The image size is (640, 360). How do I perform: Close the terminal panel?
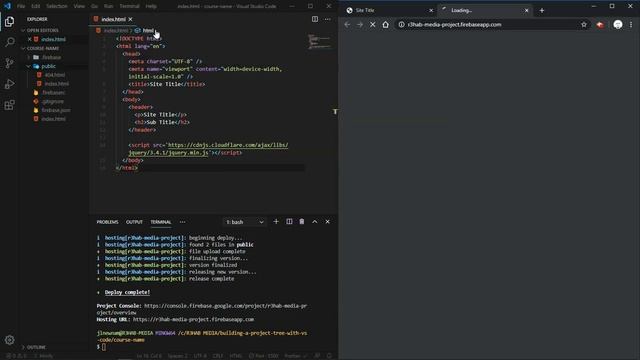coord(327,222)
